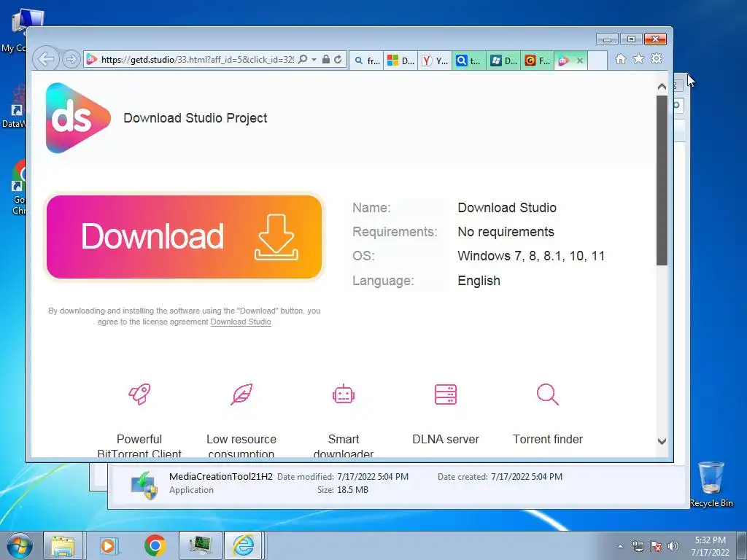
Task: Go to the browser Home page icon
Action: pyautogui.click(x=620, y=59)
